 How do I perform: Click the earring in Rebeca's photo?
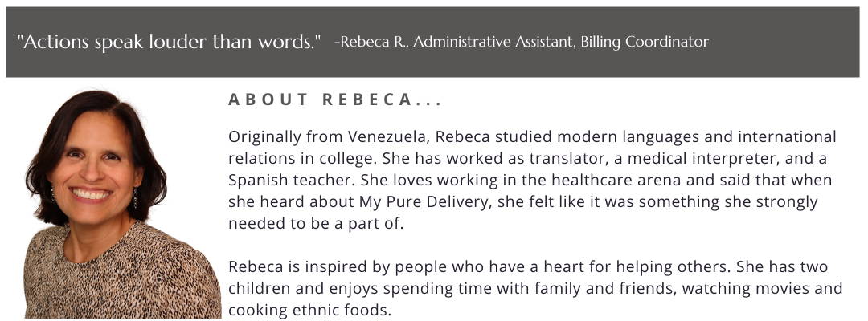135,198
